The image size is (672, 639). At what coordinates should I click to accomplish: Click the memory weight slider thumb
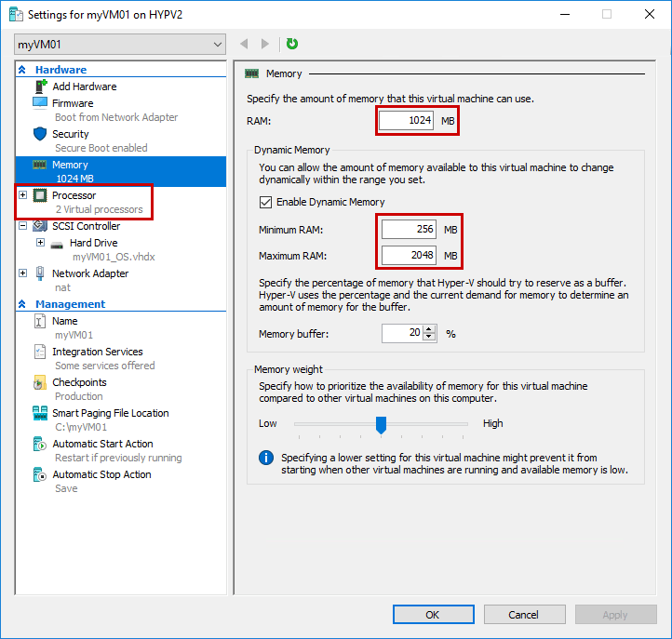(x=381, y=425)
